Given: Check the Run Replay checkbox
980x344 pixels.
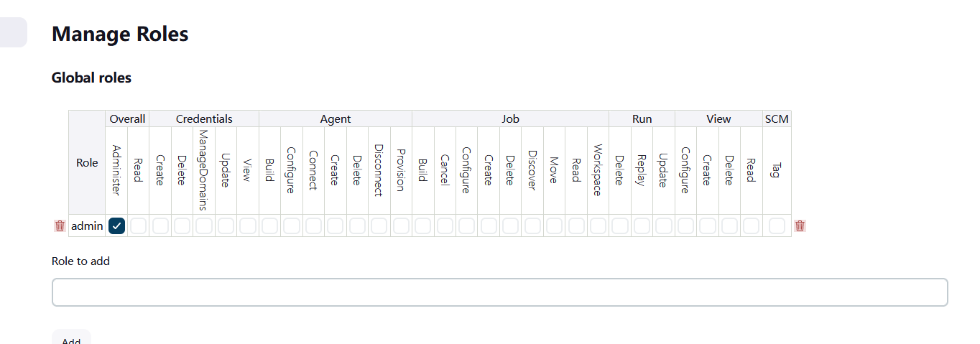Looking at the screenshot, I should [x=642, y=226].
